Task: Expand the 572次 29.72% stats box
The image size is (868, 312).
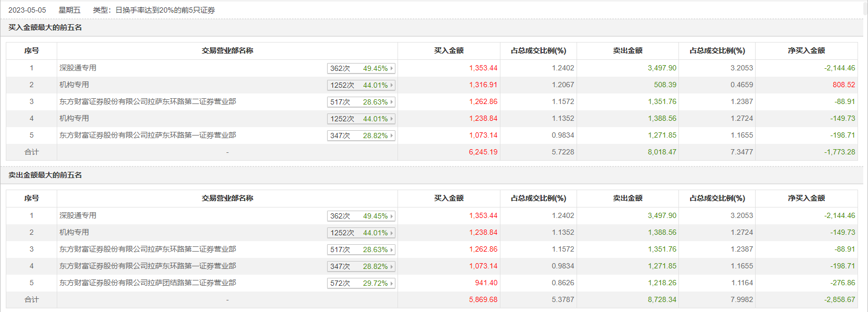Action: coord(361,284)
